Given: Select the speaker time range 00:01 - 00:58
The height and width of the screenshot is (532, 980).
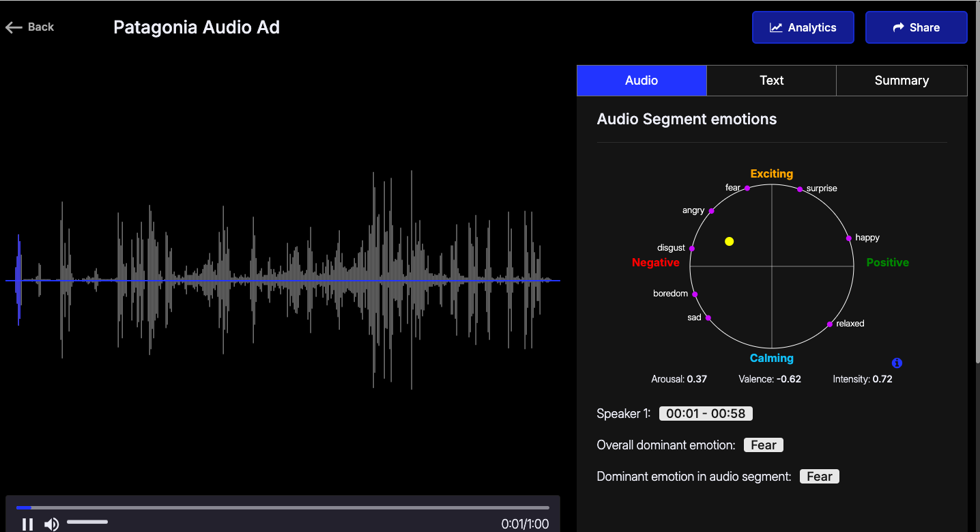Looking at the screenshot, I should pos(706,413).
